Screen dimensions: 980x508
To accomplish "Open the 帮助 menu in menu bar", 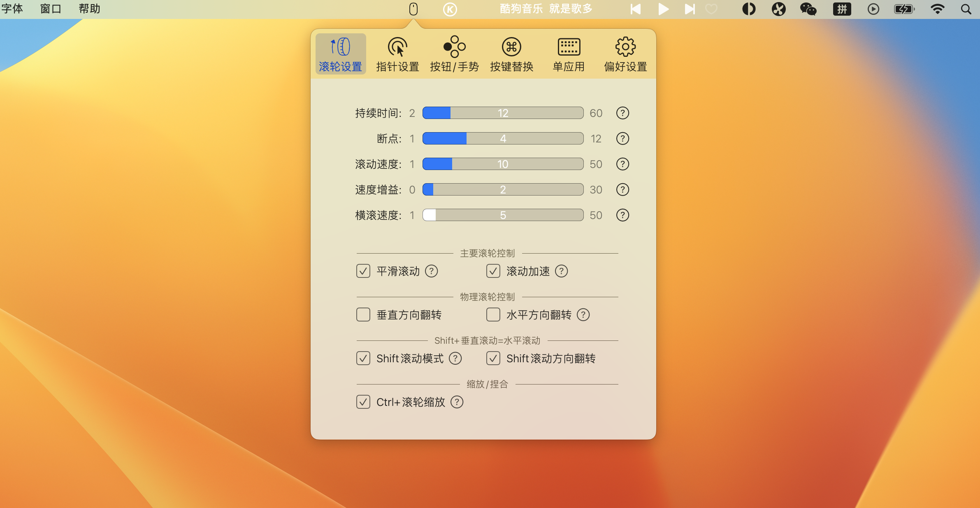I will coord(89,9).
